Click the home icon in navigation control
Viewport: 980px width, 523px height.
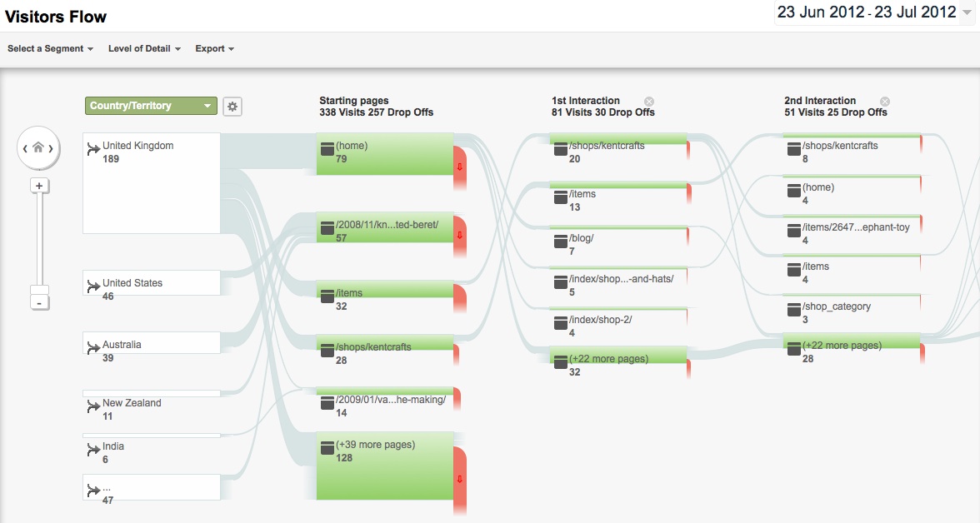click(38, 147)
